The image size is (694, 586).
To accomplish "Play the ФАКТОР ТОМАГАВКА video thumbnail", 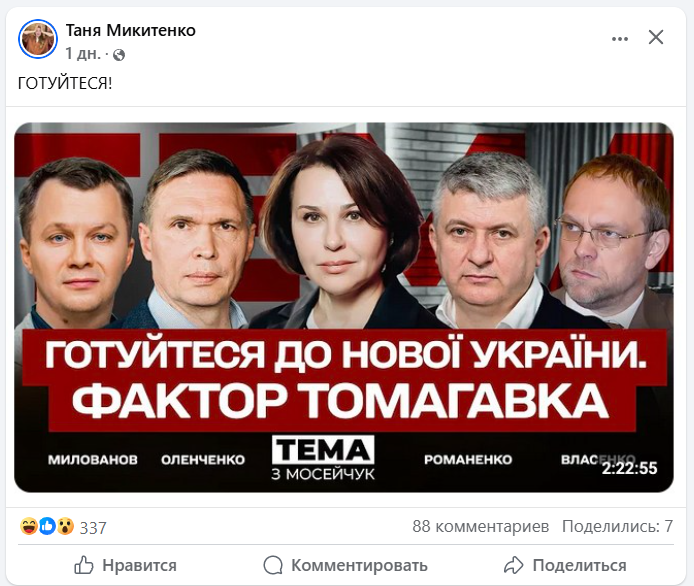I will pyautogui.click(x=344, y=307).
